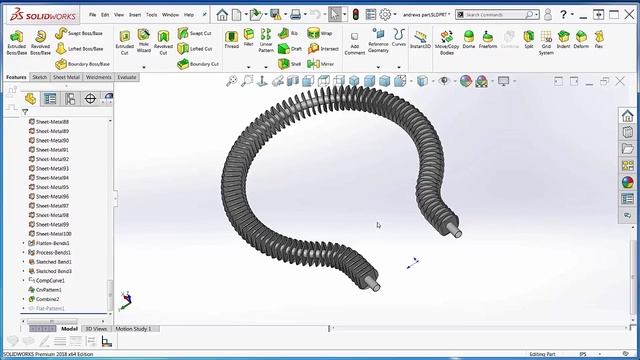Select Sheet-Metal100 in feature tree
The height and width of the screenshot is (360, 640).
click(50, 234)
